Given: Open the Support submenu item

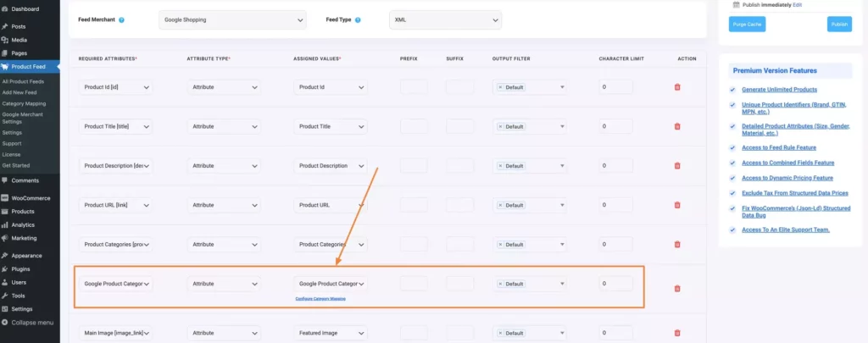Looking at the screenshot, I should pos(12,143).
